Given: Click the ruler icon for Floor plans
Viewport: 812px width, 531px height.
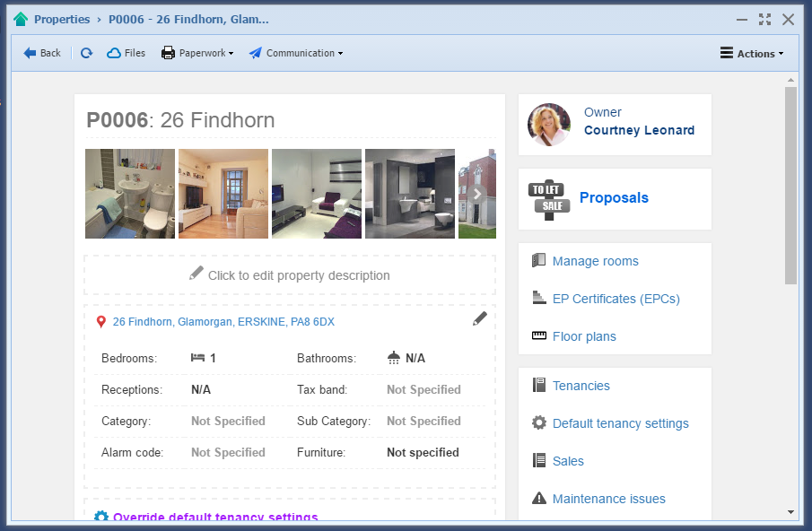Looking at the screenshot, I should 539,335.
